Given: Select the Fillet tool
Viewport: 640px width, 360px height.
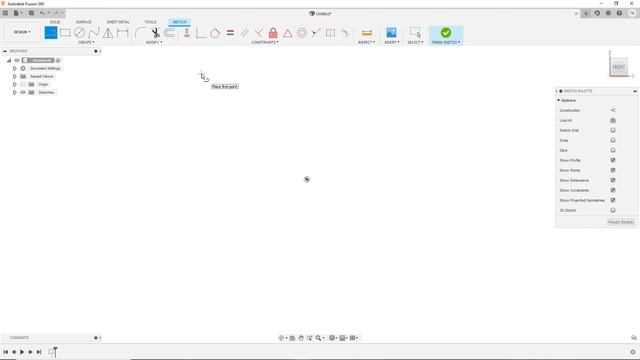Looking at the screenshot, I should 140,33.
